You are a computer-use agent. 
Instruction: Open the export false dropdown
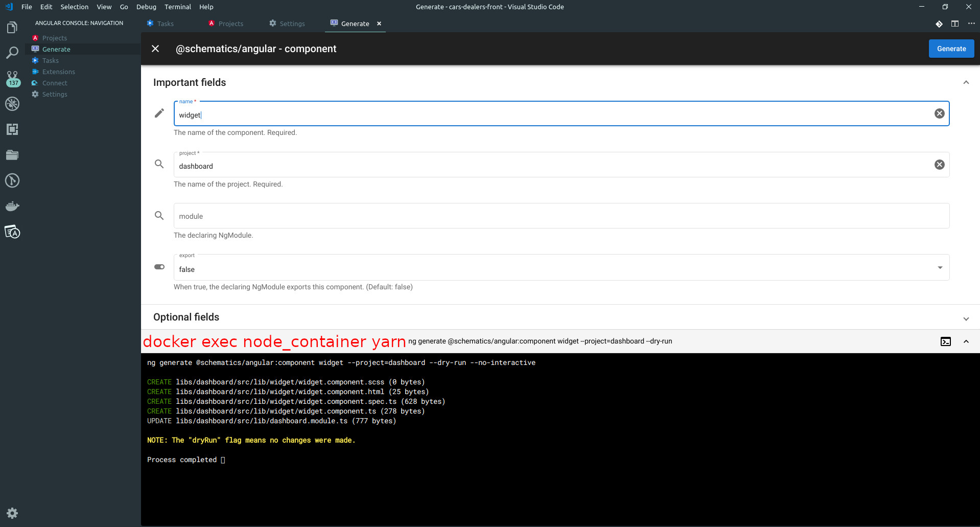[x=940, y=267]
